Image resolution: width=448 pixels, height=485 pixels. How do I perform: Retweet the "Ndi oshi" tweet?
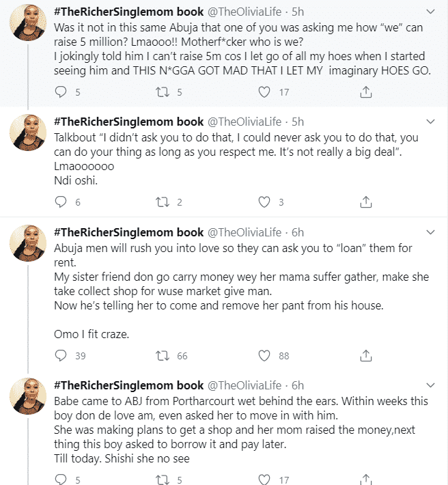[x=163, y=202]
